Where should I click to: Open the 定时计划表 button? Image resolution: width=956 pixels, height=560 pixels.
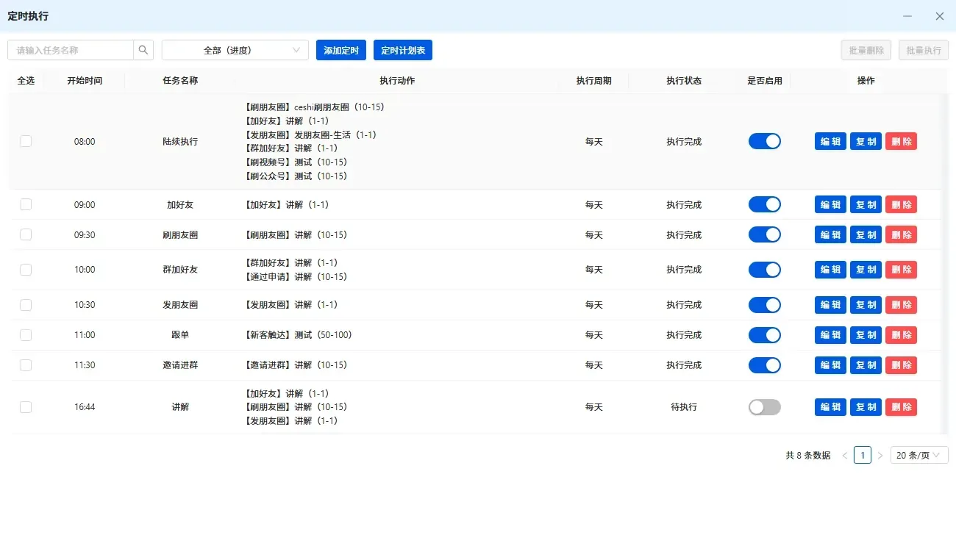click(x=403, y=50)
